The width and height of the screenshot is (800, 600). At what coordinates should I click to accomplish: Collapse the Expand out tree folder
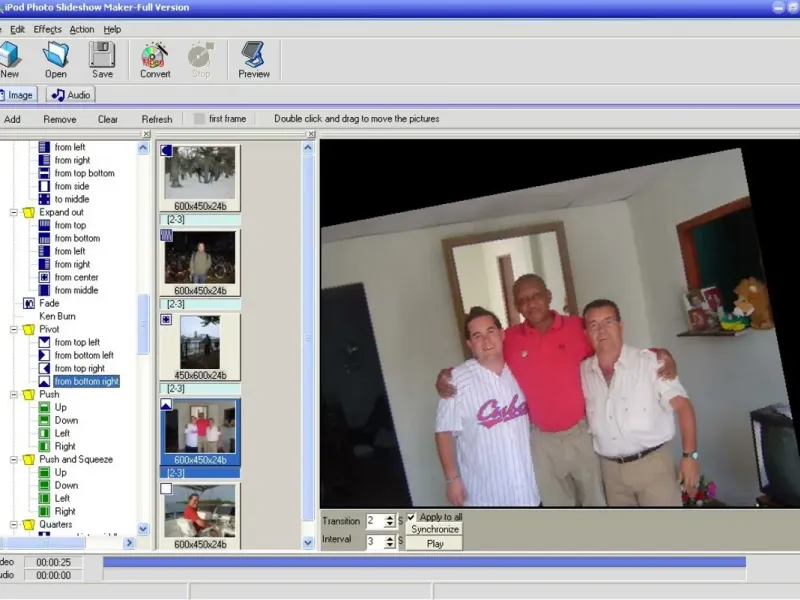coord(15,212)
